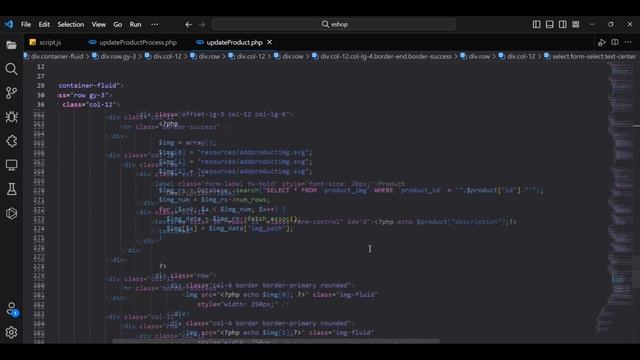The height and width of the screenshot is (360, 640).
Task: Split the editor to the right
Action: 615,42
